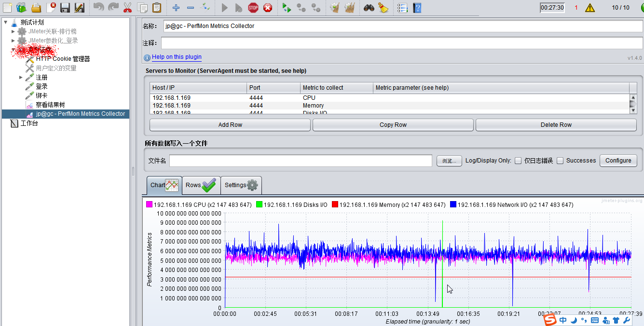Image resolution: width=644 pixels, height=326 pixels.
Task: Cut the selected element with scissors
Action: (127, 7)
